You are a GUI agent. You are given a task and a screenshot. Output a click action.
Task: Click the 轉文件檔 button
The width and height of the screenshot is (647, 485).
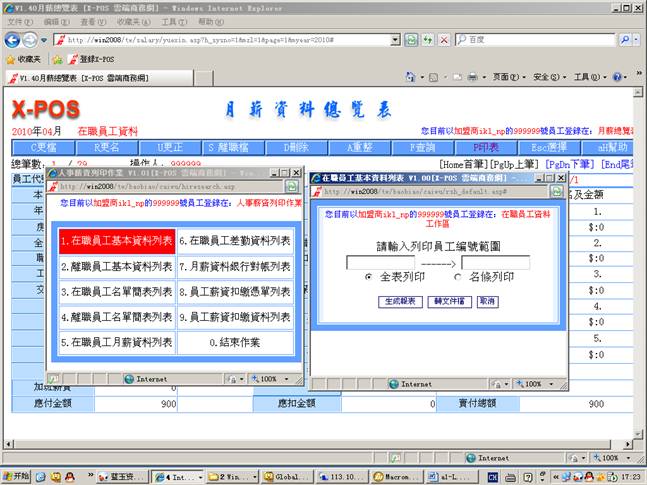click(449, 301)
